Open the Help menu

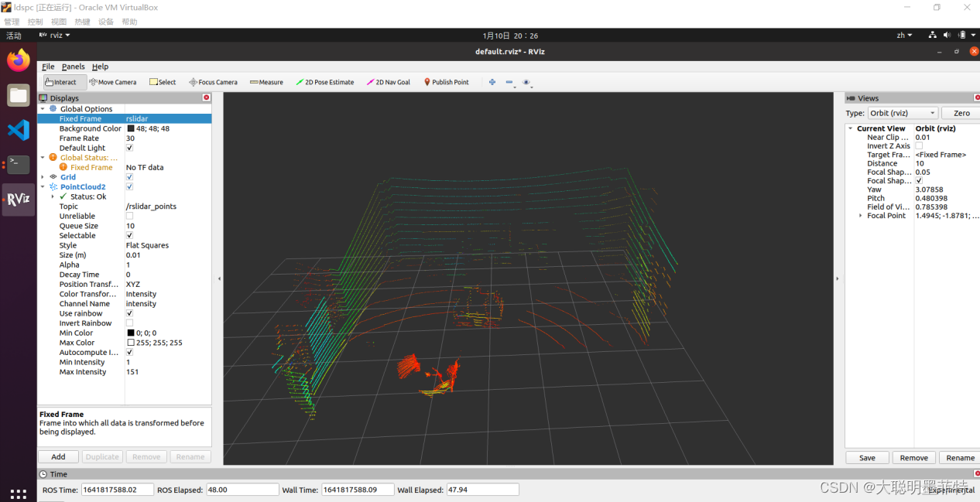pos(100,67)
